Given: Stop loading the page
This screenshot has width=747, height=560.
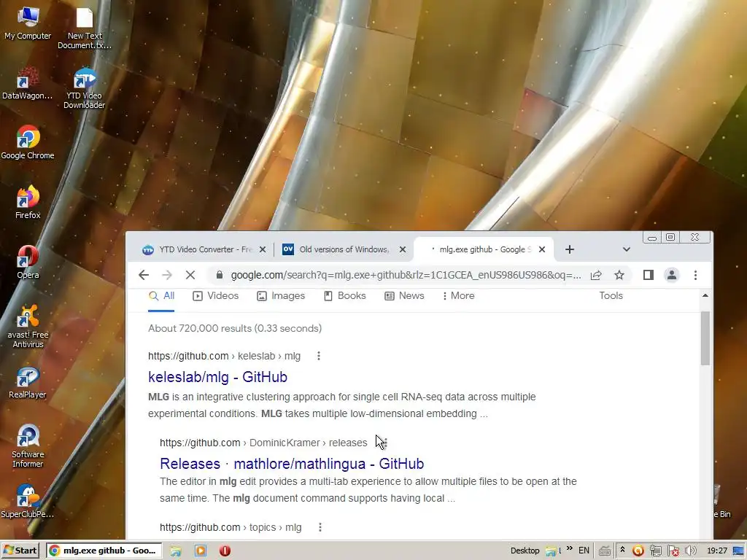Looking at the screenshot, I should click(190, 275).
